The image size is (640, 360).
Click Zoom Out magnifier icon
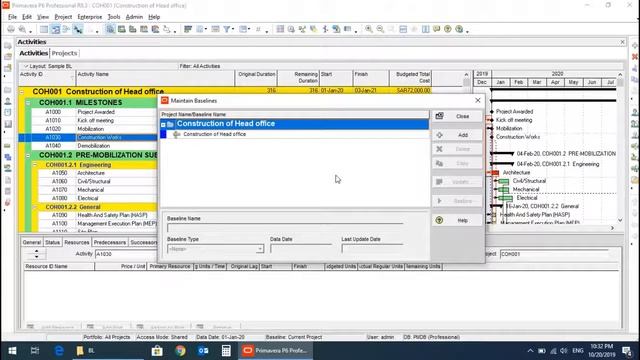(380, 29)
